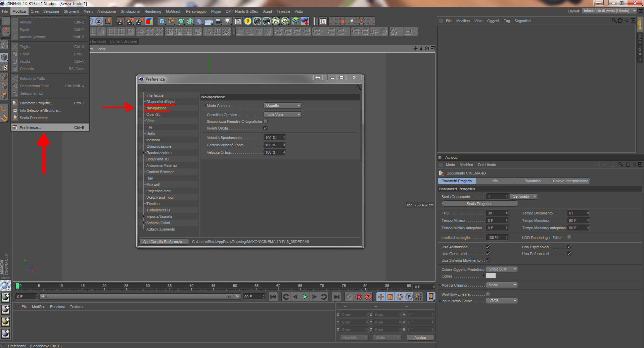The image size is (644, 348).
Task: Enable Sincronizza Finestre Ortografiche
Action: pos(265,121)
